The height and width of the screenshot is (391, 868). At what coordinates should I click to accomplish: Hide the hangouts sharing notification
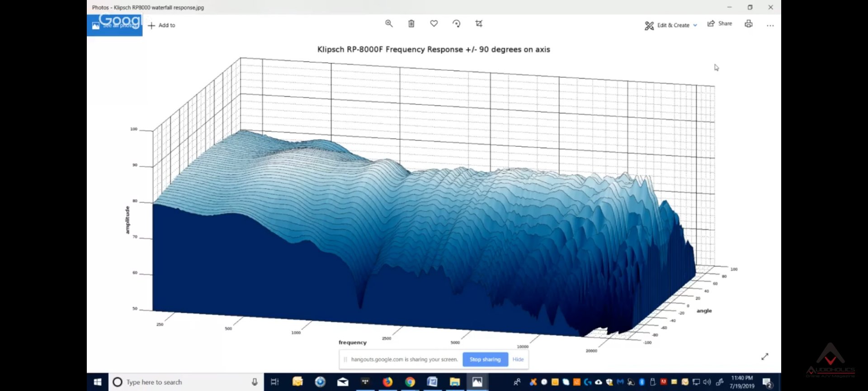(x=518, y=359)
